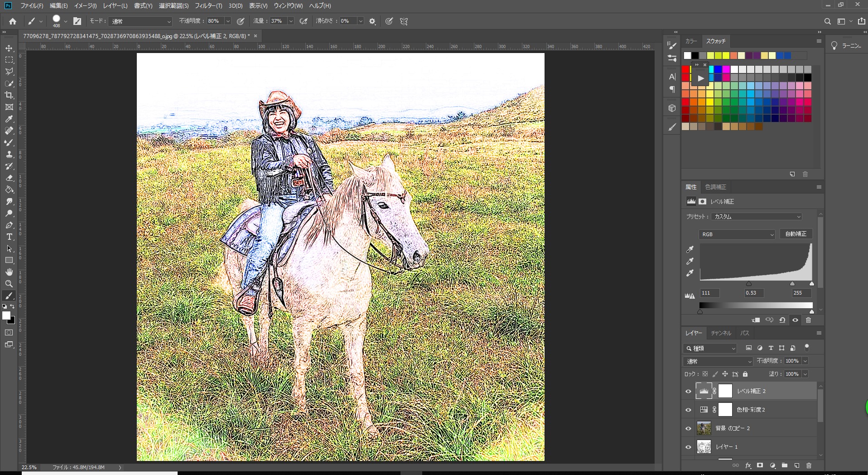Open the RGB channel dropdown
Viewport: 868px width, 475px height.
[x=737, y=234]
